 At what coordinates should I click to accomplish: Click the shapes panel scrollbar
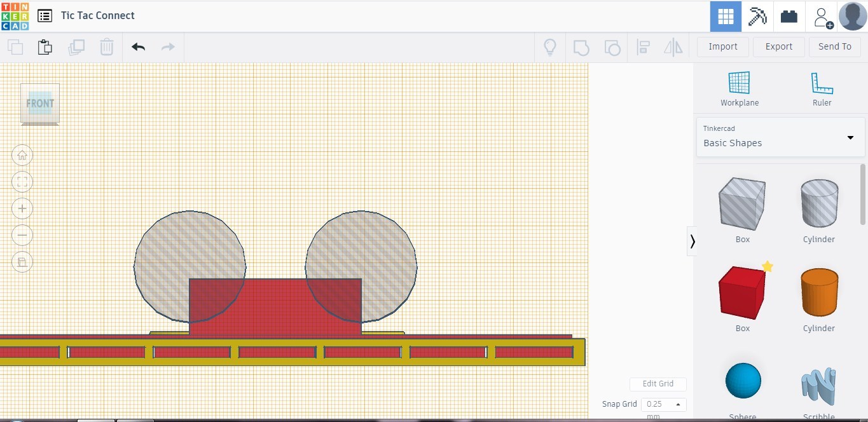(x=863, y=194)
